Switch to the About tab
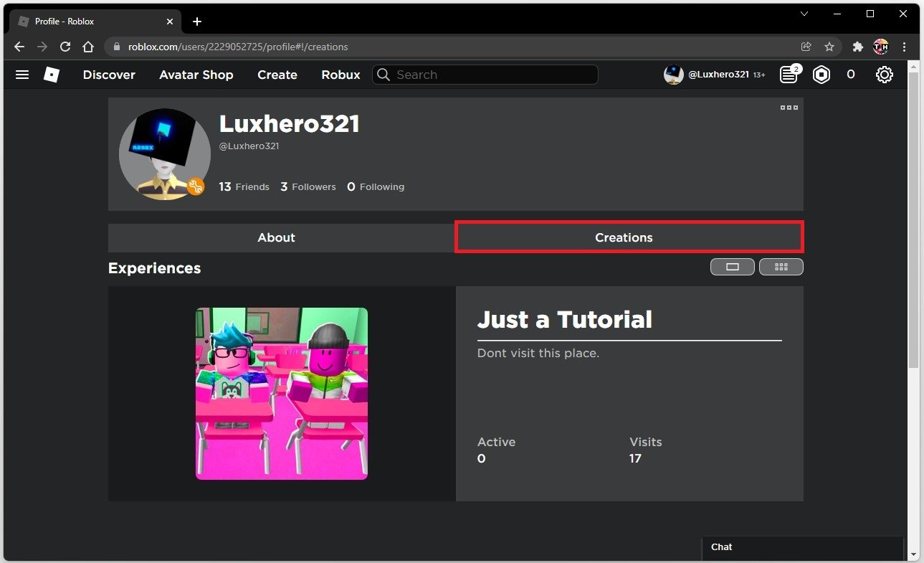924x563 pixels. (277, 238)
